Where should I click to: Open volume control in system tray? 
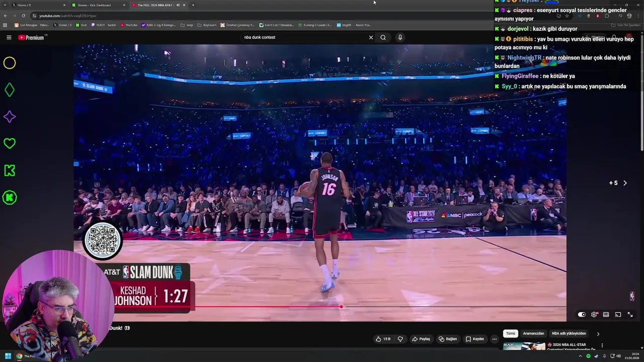(618, 356)
